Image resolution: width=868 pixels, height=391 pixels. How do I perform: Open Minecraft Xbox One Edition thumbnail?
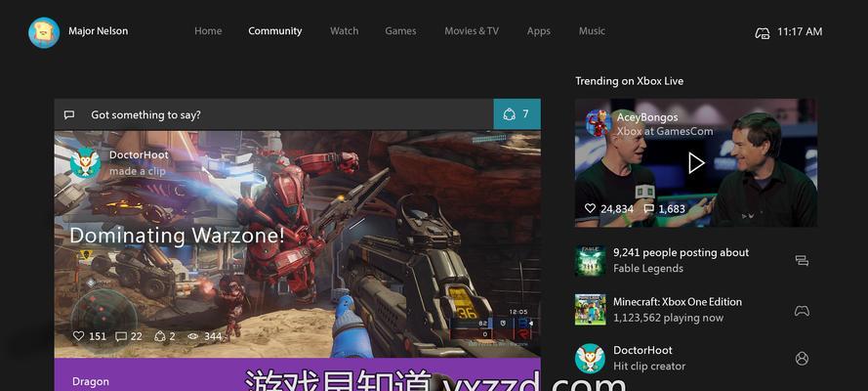point(590,310)
